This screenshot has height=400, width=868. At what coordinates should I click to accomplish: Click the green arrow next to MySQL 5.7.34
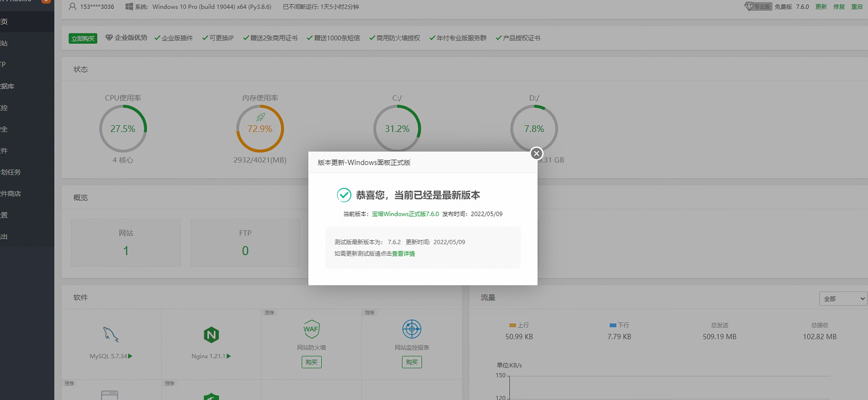click(x=131, y=356)
